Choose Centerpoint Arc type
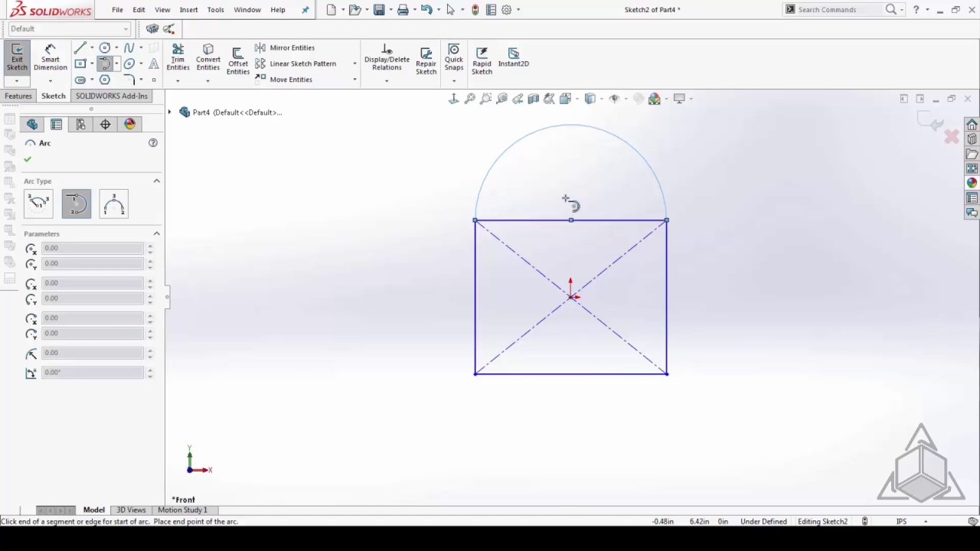Screen dimensions: 980x551 38,204
